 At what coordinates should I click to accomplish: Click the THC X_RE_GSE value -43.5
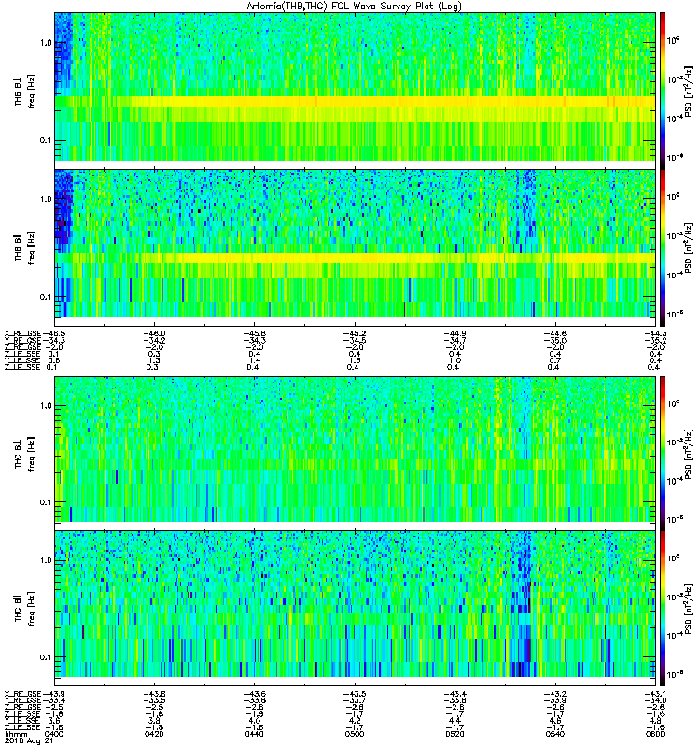coord(355,694)
